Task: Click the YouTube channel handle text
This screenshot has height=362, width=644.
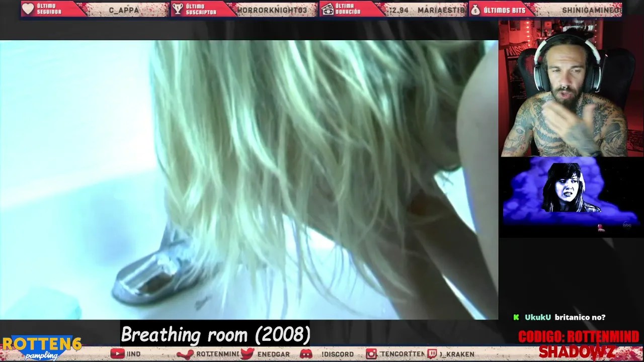Action: coord(133,354)
